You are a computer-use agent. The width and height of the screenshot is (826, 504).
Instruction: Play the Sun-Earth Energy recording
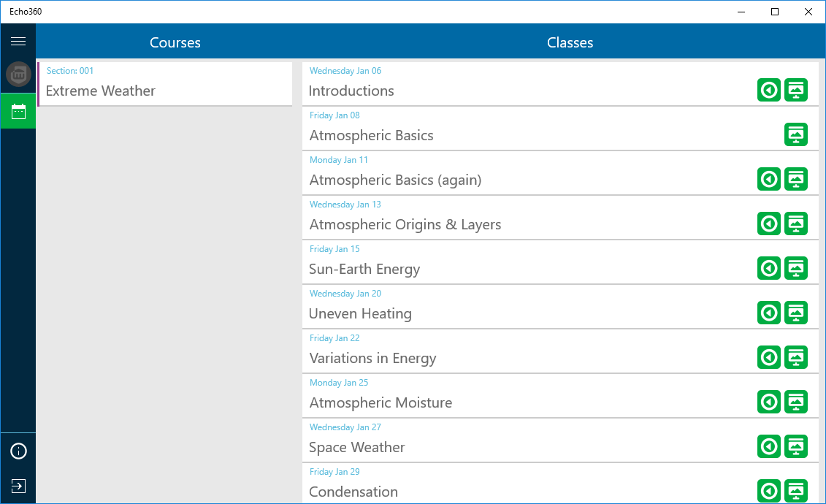pyautogui.click(x=769, y=268)
